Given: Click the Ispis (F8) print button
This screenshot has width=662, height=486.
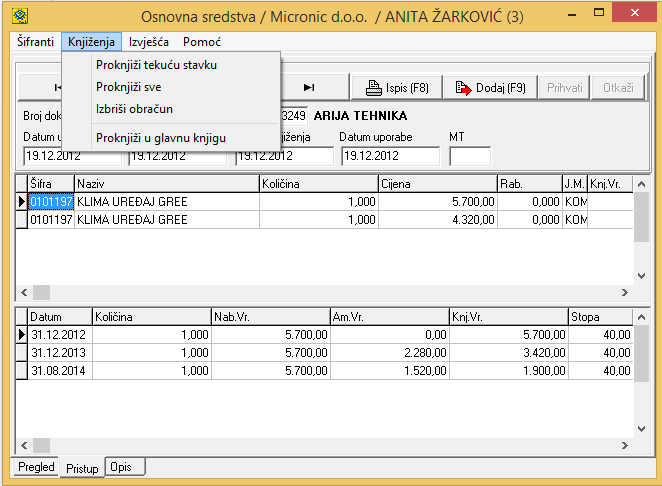Looking at the screenshot, I should click(x=397, y=88).
